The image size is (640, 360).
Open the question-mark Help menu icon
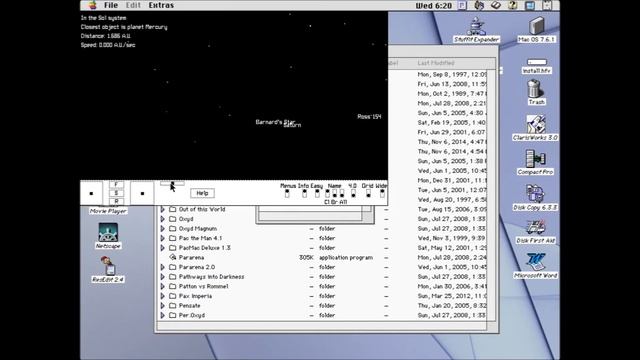tap(513, 5)
